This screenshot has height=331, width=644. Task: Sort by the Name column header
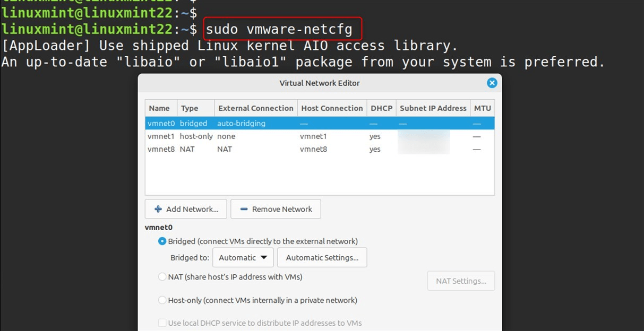tap(161, 108)
